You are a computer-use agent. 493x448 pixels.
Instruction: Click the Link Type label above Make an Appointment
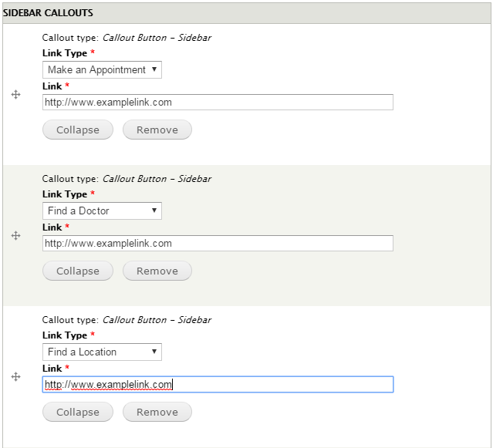65,53
